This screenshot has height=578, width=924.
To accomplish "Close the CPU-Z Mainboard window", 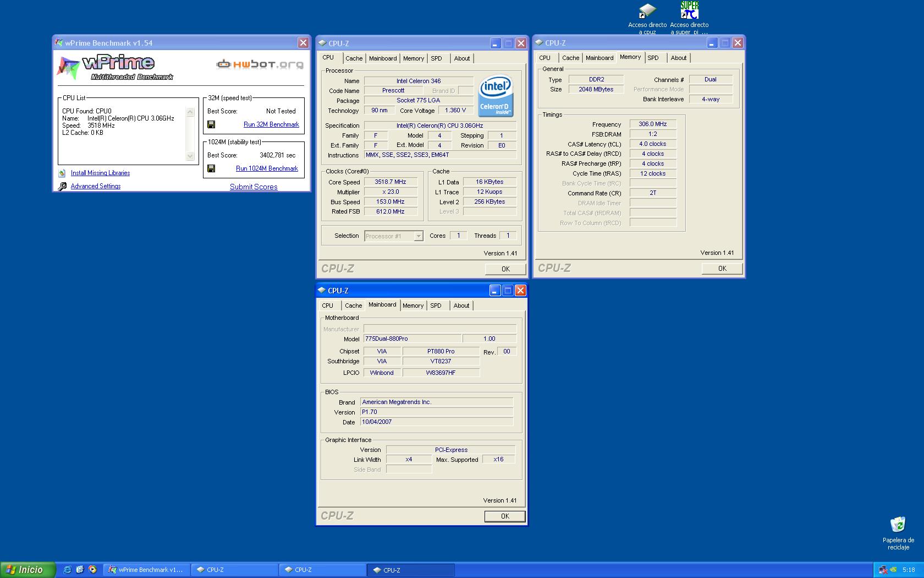I will tap(520, 290).
